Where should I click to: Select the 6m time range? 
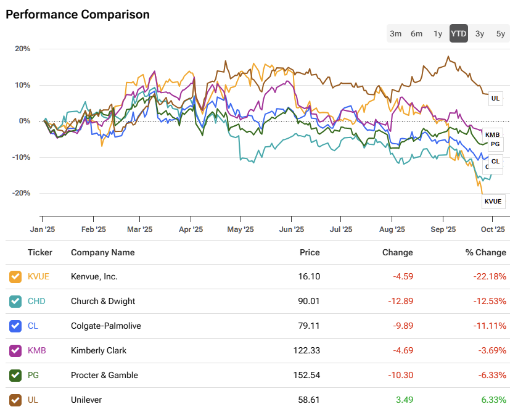pyautogui.click(x=417, y=34)
